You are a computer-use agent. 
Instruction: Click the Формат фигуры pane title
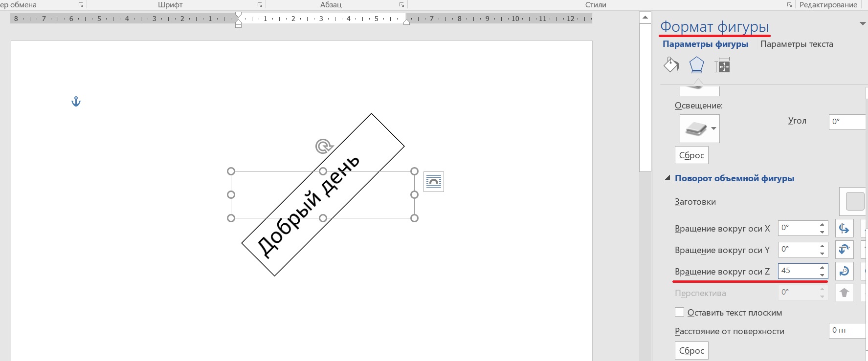[714, 27]
